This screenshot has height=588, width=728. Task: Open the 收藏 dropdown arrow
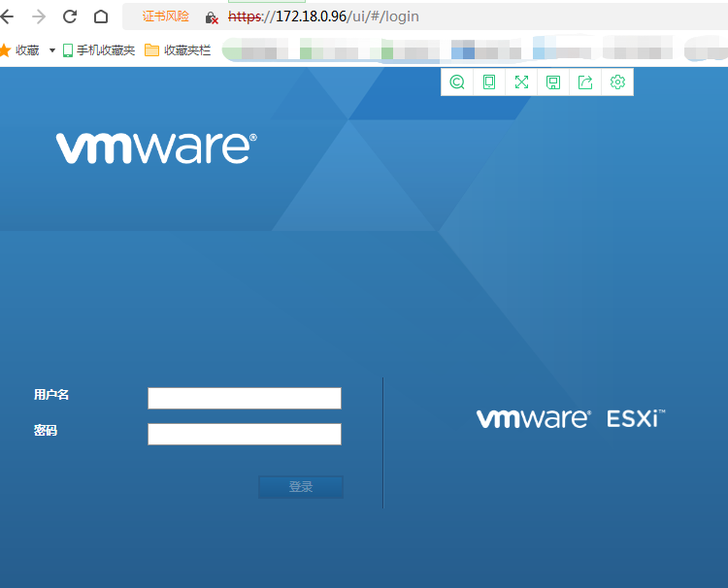pos(52,50)
